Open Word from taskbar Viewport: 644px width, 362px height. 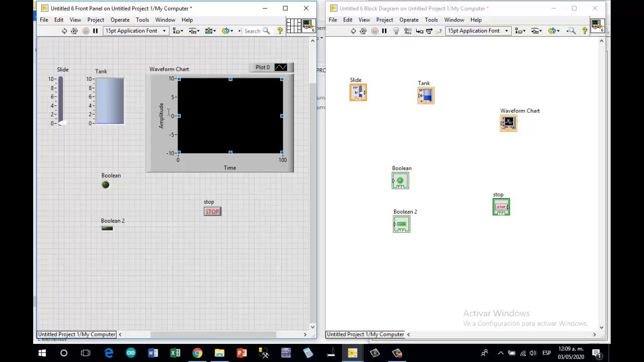pyautogui.click(x=153, y=353)
